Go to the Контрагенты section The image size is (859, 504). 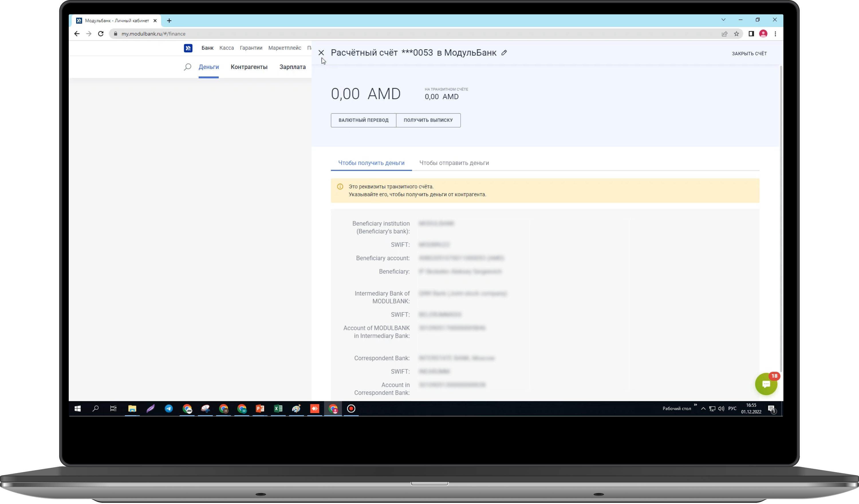click(249, 67)
